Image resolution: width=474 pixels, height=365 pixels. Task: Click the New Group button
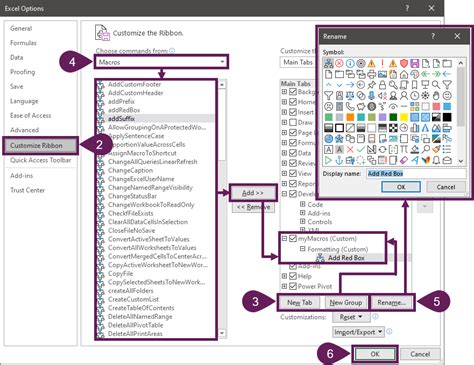point(346,302)
